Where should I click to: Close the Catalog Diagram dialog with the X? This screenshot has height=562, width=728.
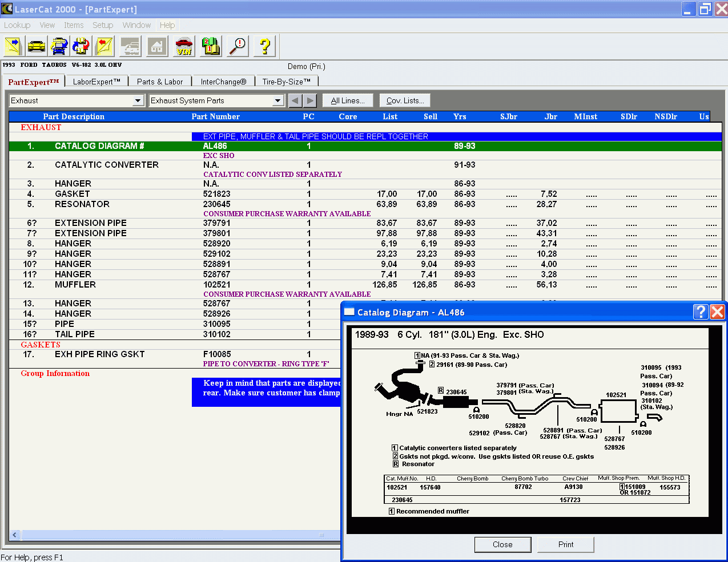(717, 312)
